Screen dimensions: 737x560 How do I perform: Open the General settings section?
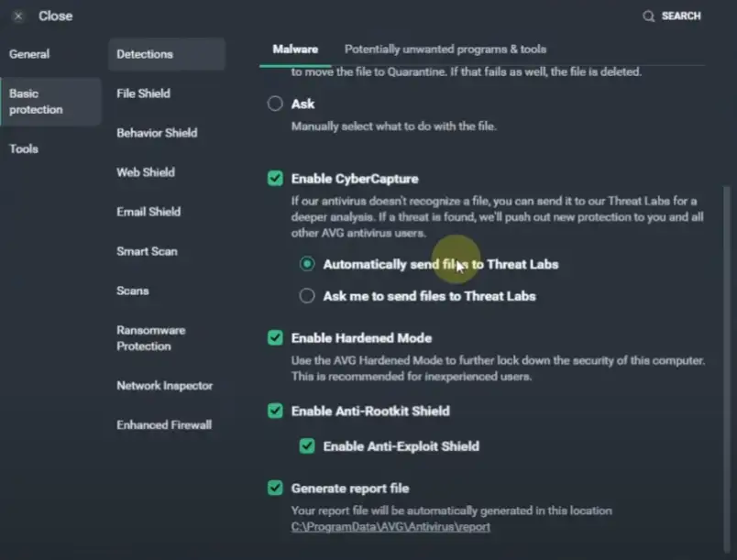[x=29, y=54]
